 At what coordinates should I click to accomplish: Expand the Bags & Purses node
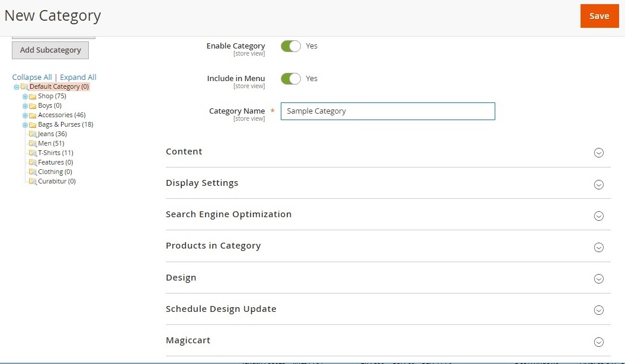pos(25,125)
